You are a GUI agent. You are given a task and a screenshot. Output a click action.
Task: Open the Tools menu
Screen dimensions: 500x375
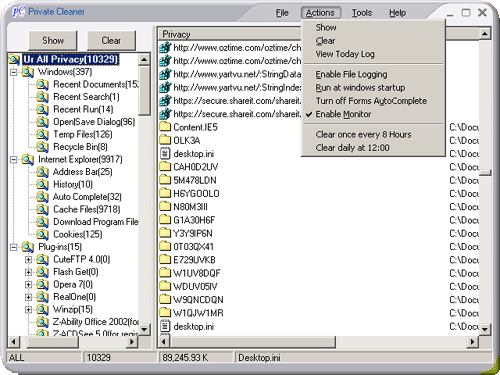coord(362,13)
